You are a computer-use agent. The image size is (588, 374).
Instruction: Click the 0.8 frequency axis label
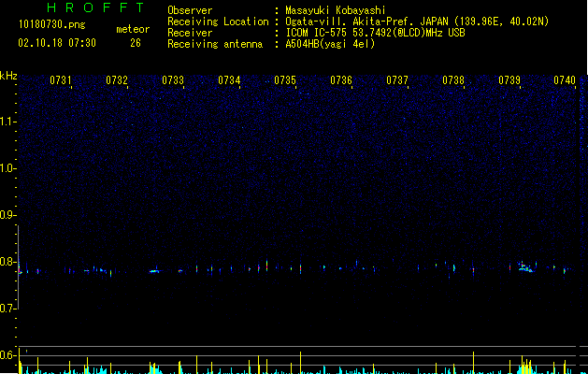coord(7,262)
